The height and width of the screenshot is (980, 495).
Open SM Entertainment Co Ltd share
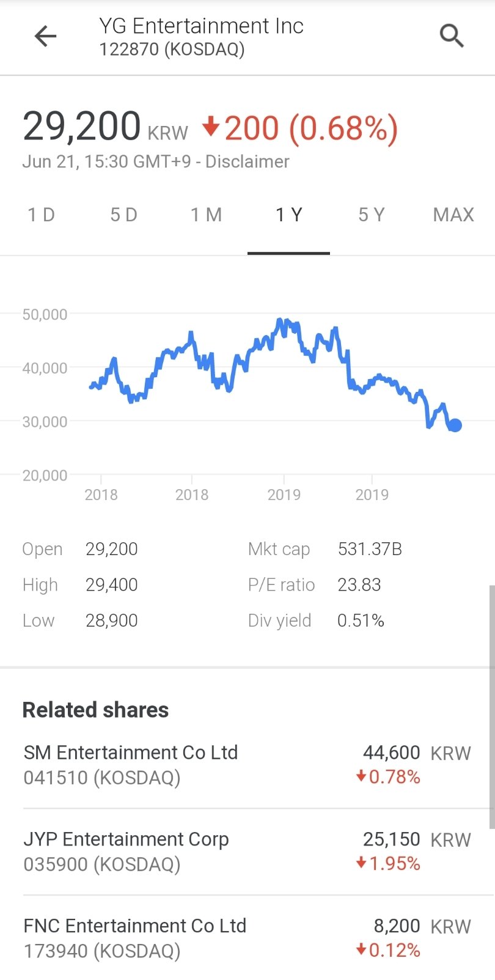131,764
